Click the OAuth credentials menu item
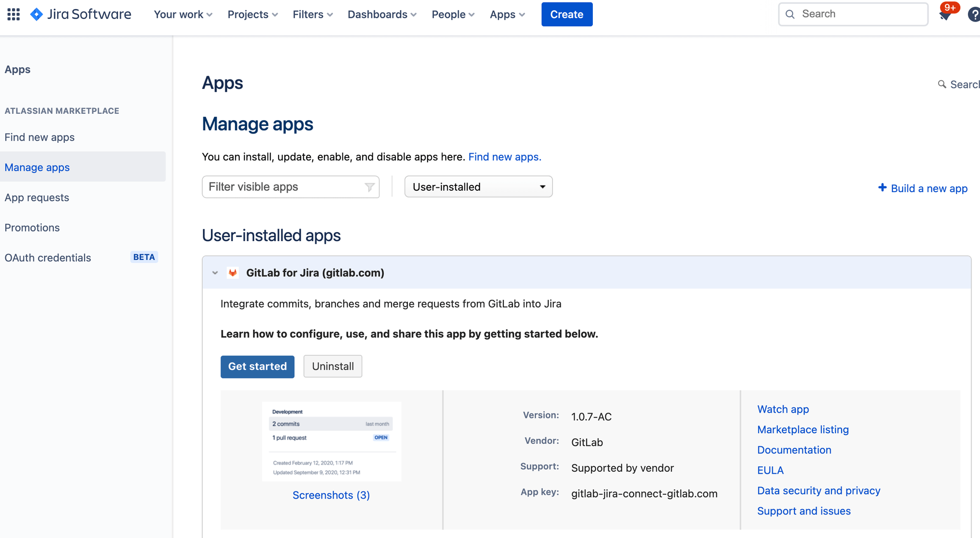The height and width of the screenshot is (538, 980). [48, 257]
